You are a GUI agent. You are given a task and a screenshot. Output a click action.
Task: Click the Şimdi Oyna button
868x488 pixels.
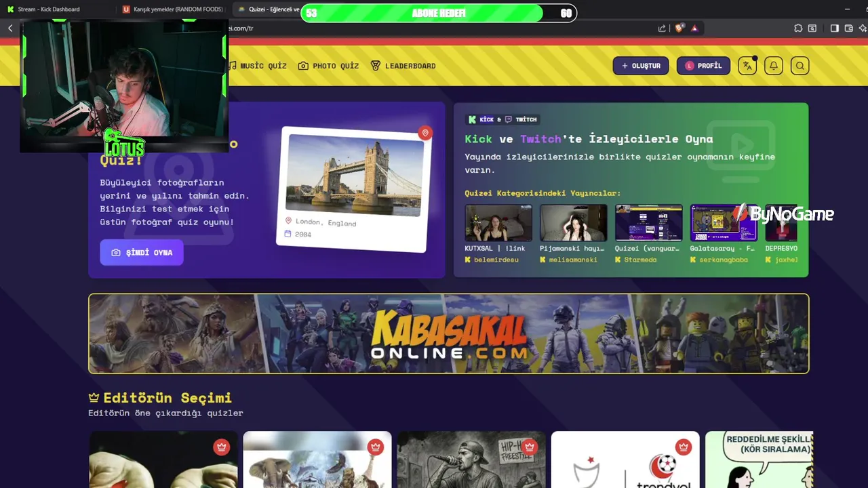141,252
